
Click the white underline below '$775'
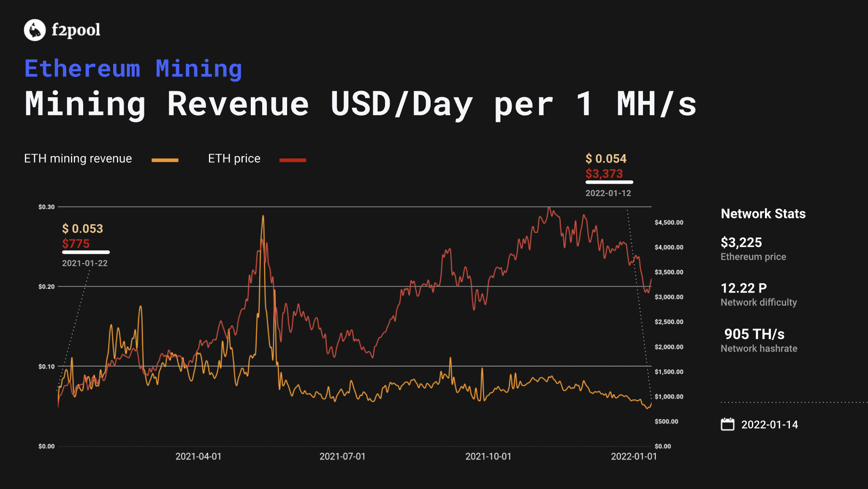click(x=86, y=253)
